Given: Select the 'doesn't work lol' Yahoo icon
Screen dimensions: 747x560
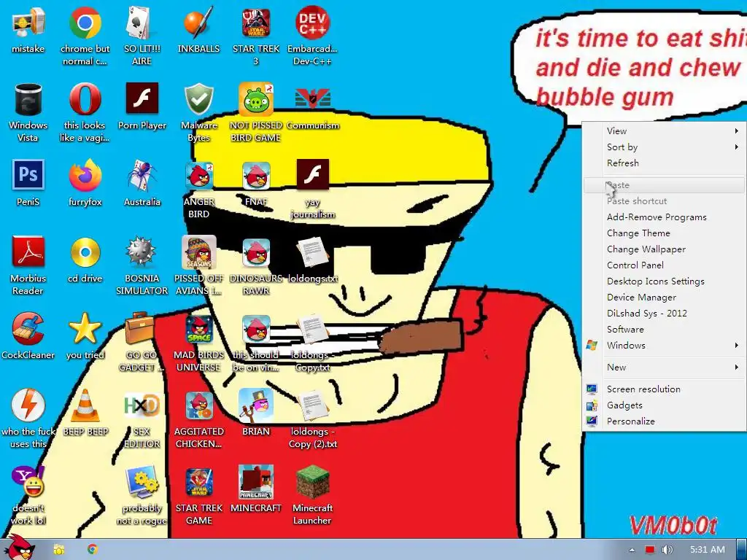Looking at the screenshot, I should point(28,496).
